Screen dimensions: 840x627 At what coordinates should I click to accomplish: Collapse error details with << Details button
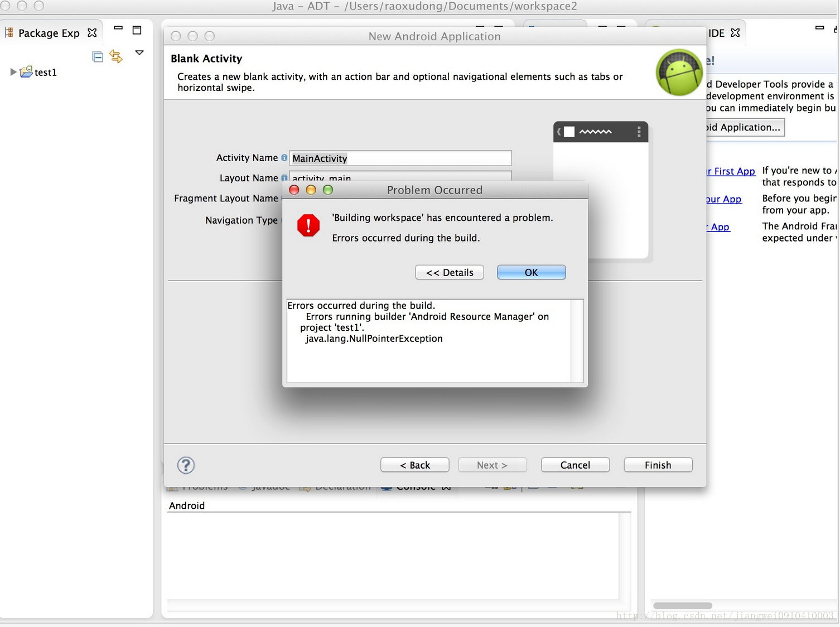(x=450, y=272)
